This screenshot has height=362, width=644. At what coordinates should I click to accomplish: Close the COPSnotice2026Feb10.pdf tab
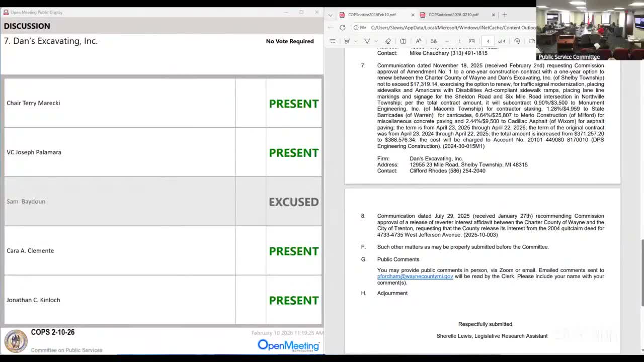[413, 15]
